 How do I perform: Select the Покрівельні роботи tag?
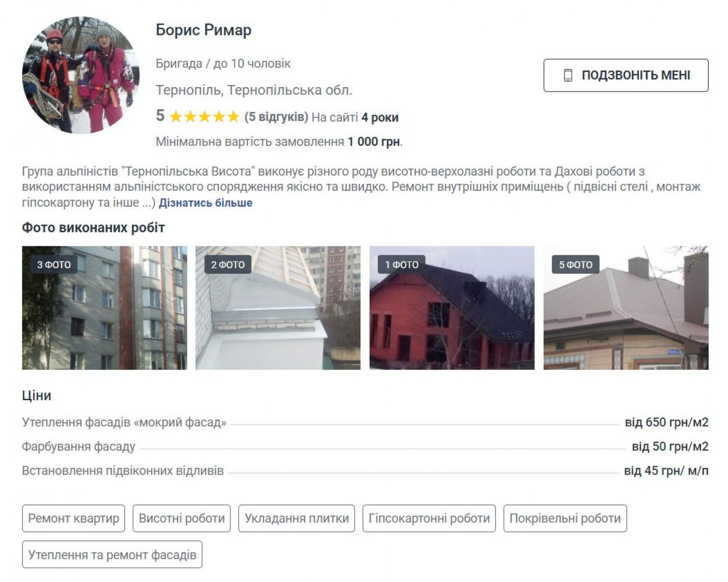[x=565, y=518]
